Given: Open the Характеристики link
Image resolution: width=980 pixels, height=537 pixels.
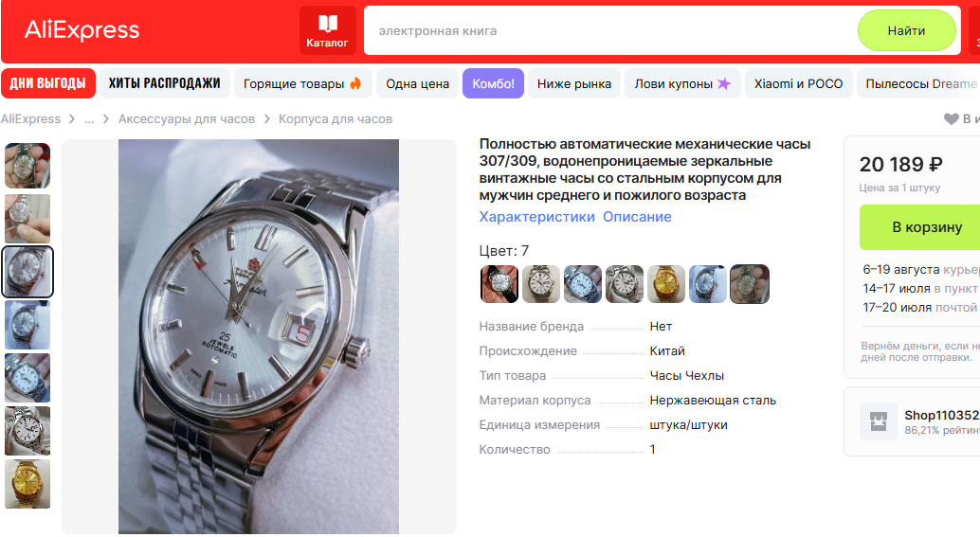Looking at the screenshot, I should (536, 217).
